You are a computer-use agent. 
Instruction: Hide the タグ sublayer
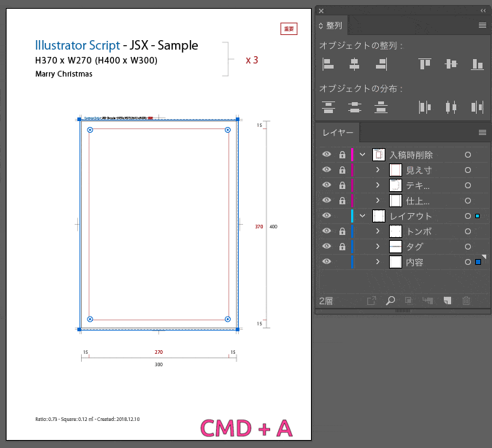click(x=326, y=247)
